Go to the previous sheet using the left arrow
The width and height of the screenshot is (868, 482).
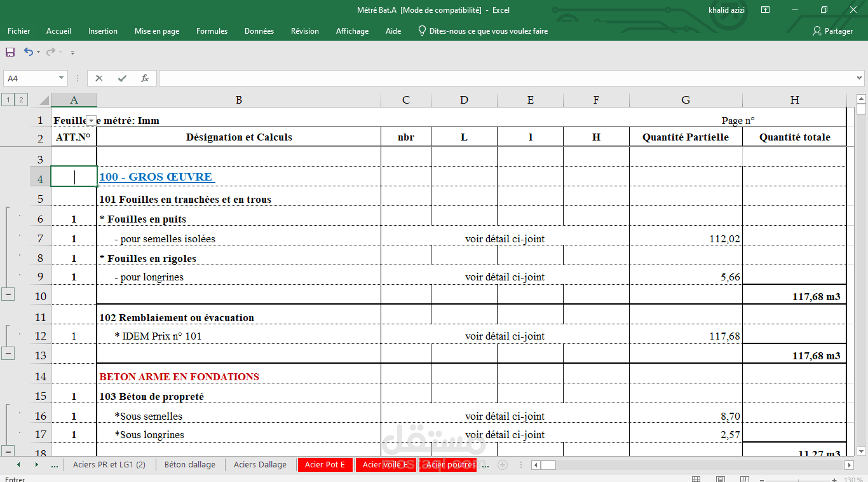point(18,465)
